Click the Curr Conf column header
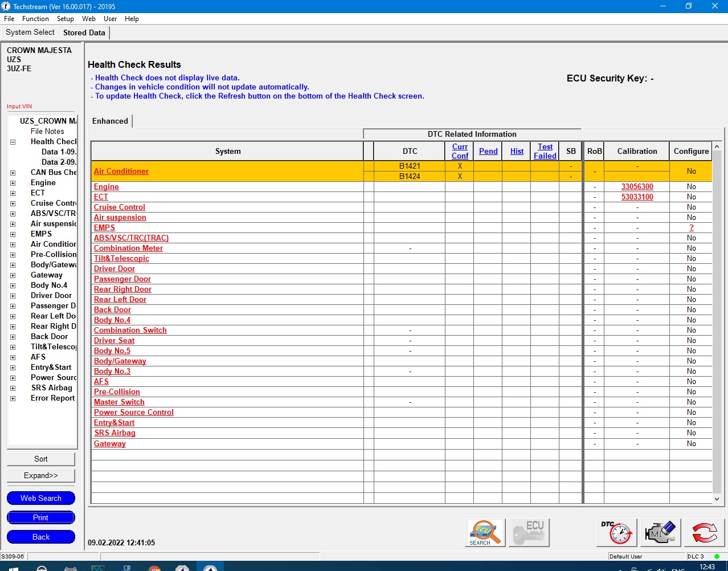This screenshot has height=571, width=728. [x=460, y=151]
